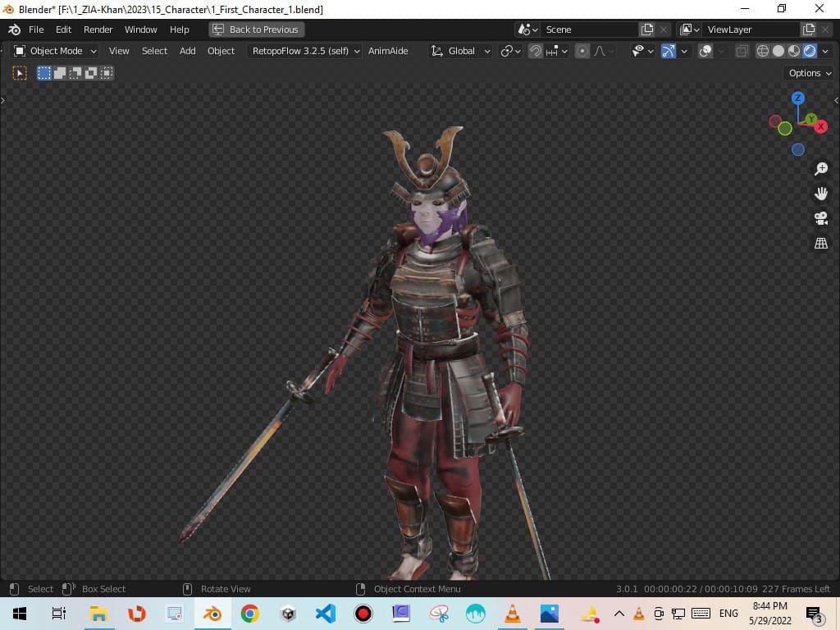Toggle X-ray display button
This screenshot has width=840, height=630.
pyautogui.click(x=742, y=51)
